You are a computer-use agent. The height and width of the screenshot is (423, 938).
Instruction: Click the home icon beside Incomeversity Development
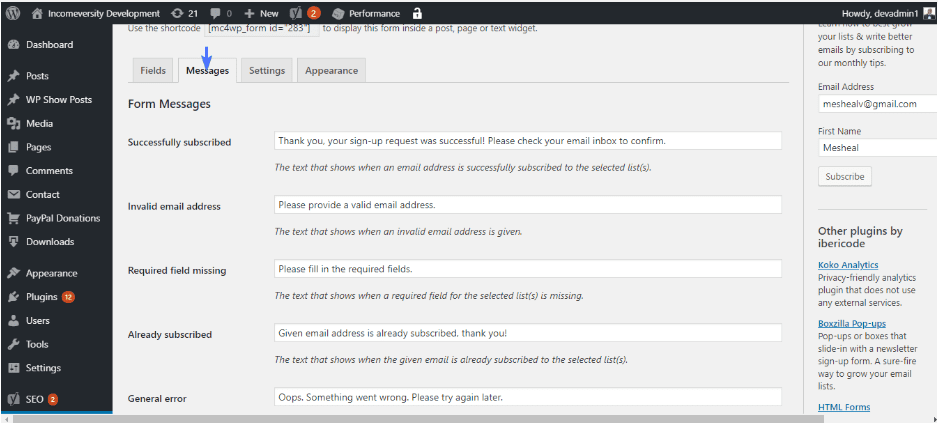point(37,13)
